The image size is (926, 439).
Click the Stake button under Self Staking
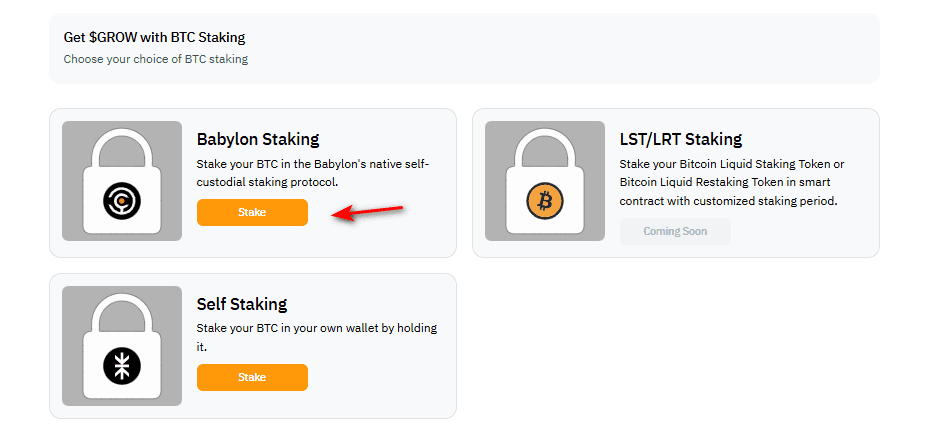[x=252, y=378]
